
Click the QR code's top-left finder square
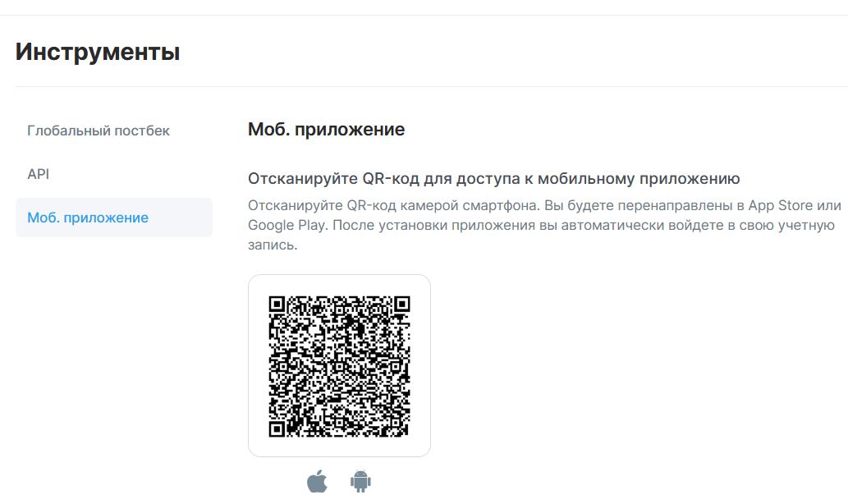[277, 304]
